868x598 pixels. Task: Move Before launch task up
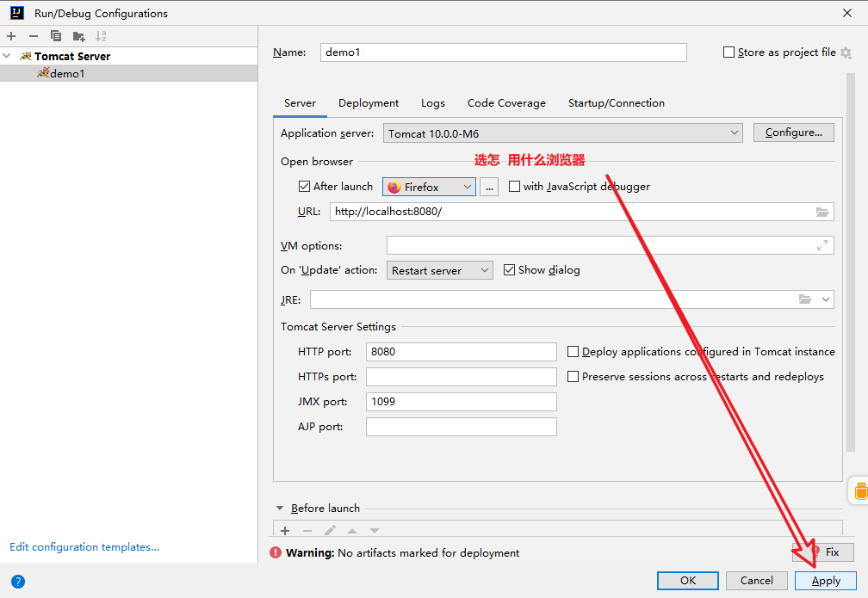pos(352,531)
